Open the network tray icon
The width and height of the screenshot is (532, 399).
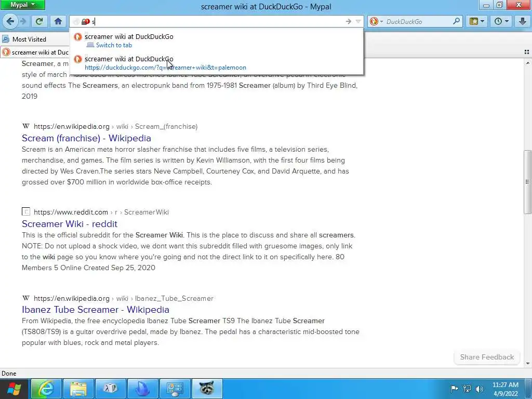(467, 389)
